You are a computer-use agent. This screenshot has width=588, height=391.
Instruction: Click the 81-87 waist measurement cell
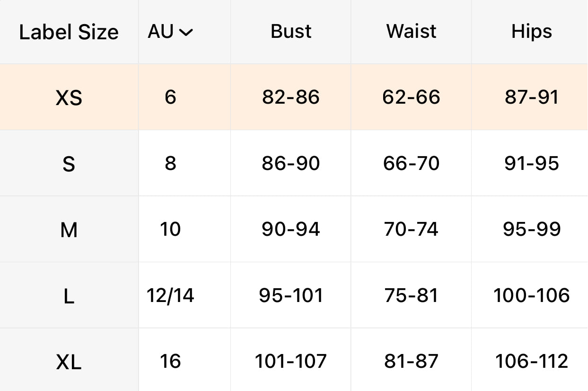tap(411, 362)
